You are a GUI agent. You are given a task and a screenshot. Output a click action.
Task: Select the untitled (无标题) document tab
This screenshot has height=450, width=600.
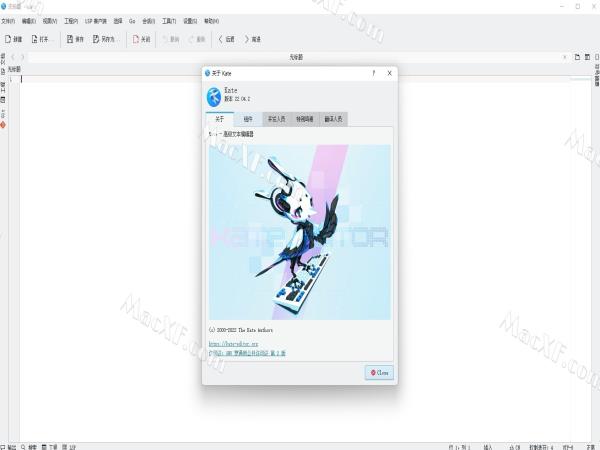pos(296,57)
